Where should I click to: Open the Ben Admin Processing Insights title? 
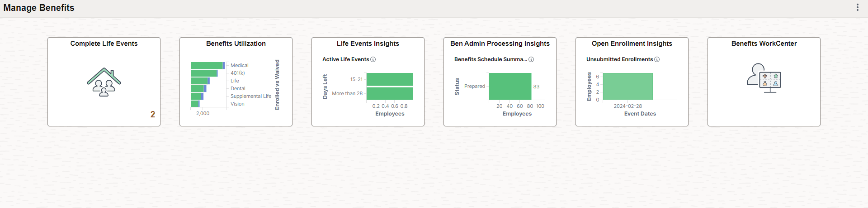pyautogui.click(x=500, y=44)
